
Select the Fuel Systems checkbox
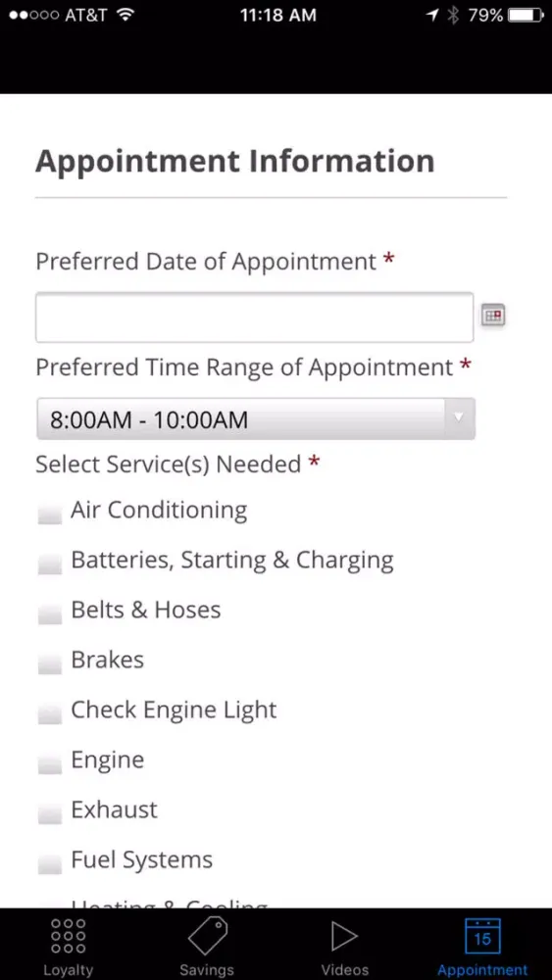click(x=50, y=863)
